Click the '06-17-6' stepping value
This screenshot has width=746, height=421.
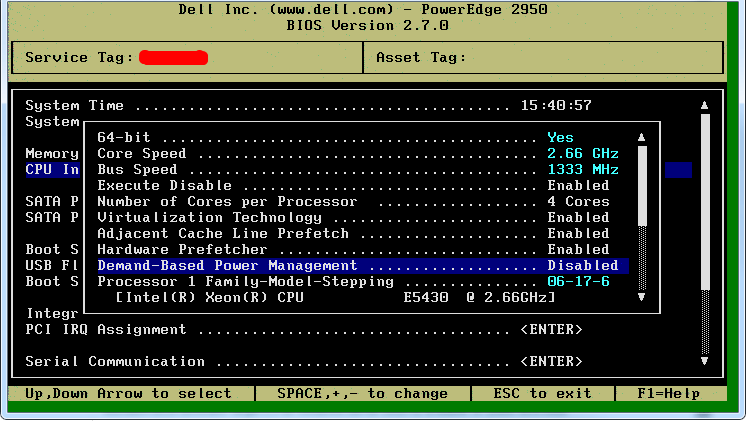coord(578,282)
